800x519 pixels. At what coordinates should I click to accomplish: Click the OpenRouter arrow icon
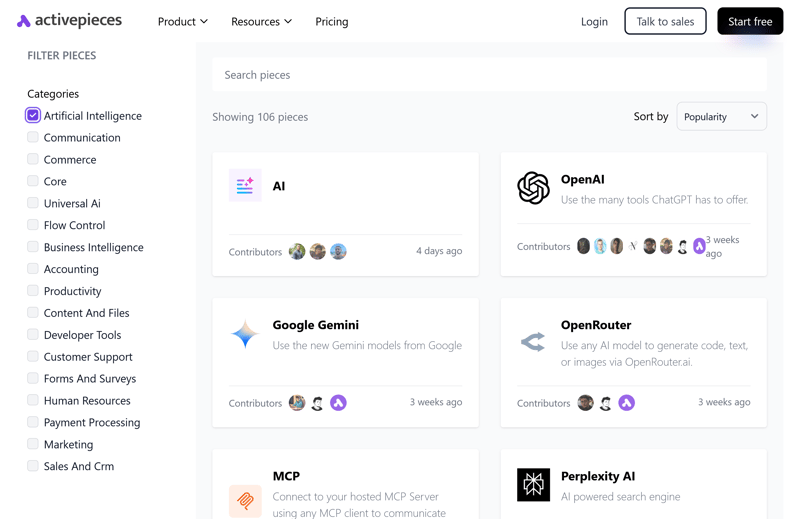pos(533,342)
